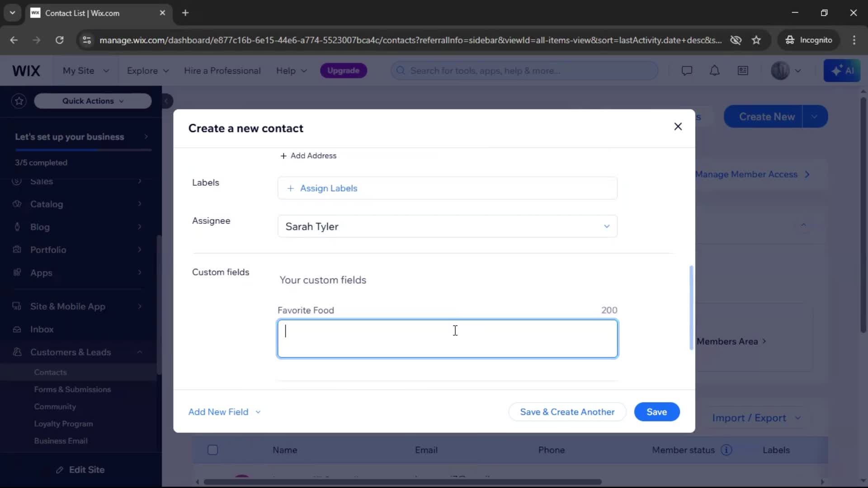The width and height of the screenshot is (868, 488).
Task: Click dialog vertical scrollbar
Action: pos(691,308)
